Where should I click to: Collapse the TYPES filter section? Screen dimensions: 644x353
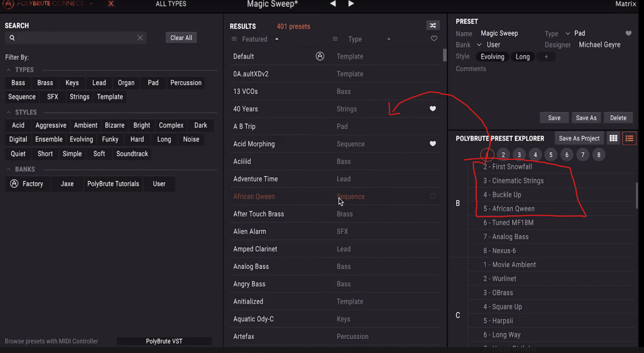9,70
